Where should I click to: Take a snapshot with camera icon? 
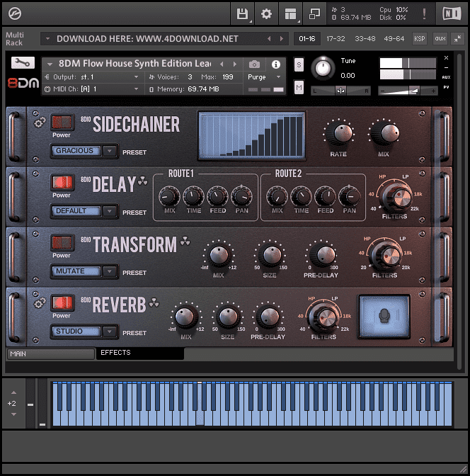(x=254, y=64)
